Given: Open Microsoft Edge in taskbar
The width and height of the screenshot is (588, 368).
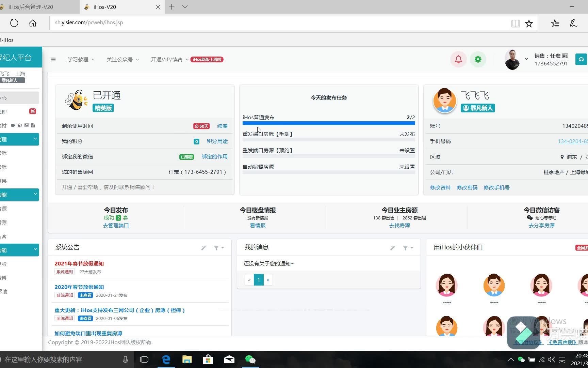Looking at the screenshot, I should [x=166, y=359].
